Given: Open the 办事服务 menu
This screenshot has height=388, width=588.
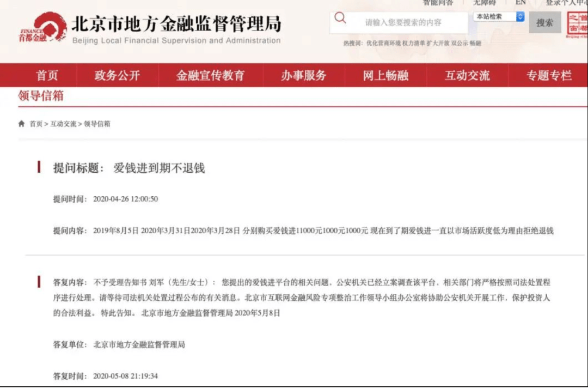Looking at the screenshot, I should pos(304,75).
